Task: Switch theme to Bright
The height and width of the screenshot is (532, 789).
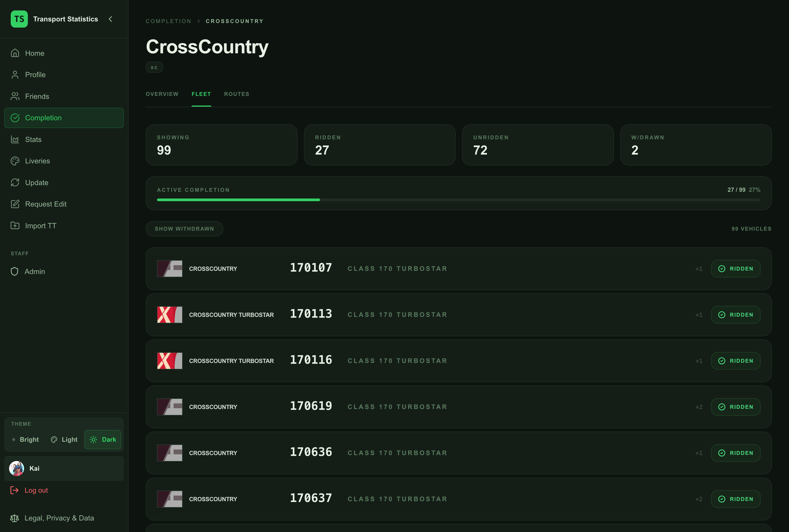Action: tap(25, 439)
